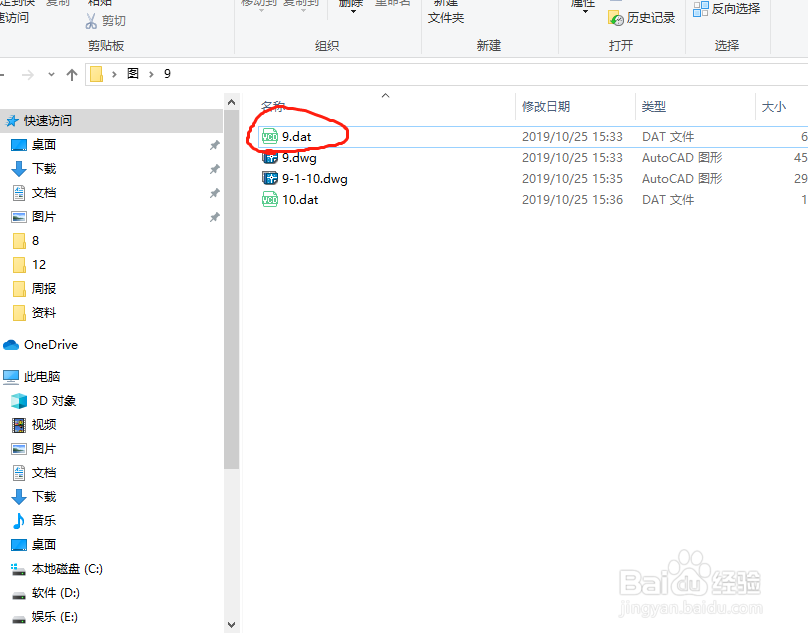Click navigation pane scroll up arrow
This screenshot has width=808, height=636.
pos(231,102)
